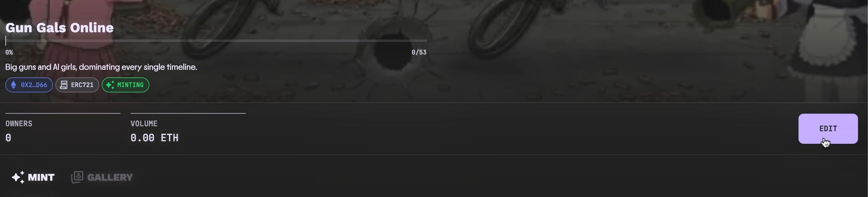Click the sparkle icon in MINTING badge
This screenshot has width=868, height=197.
click(110, 85)
